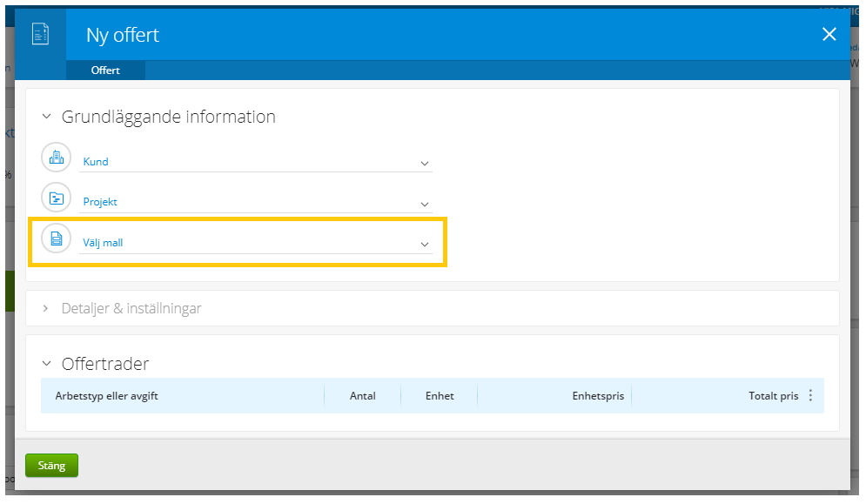Click the Projekt folder icon
The image size is (866, 504).
[57, 198]
